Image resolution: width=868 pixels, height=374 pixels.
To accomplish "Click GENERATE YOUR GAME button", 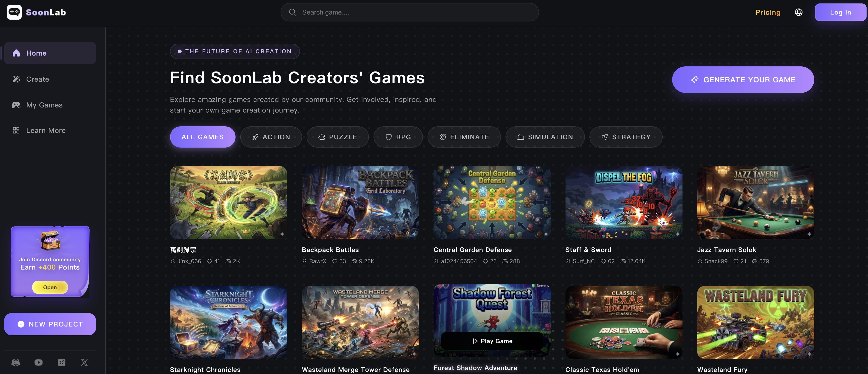I will coord(743,80).
